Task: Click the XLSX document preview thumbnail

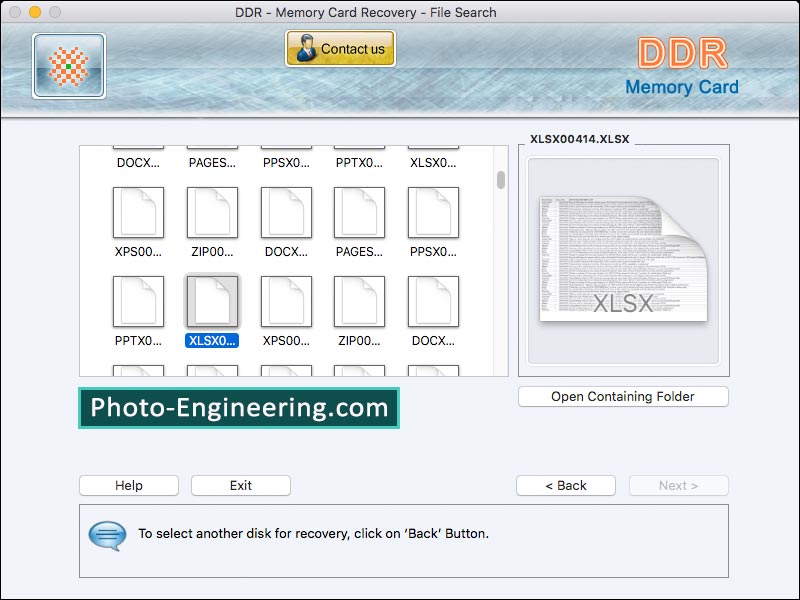Action: point(623,259)
